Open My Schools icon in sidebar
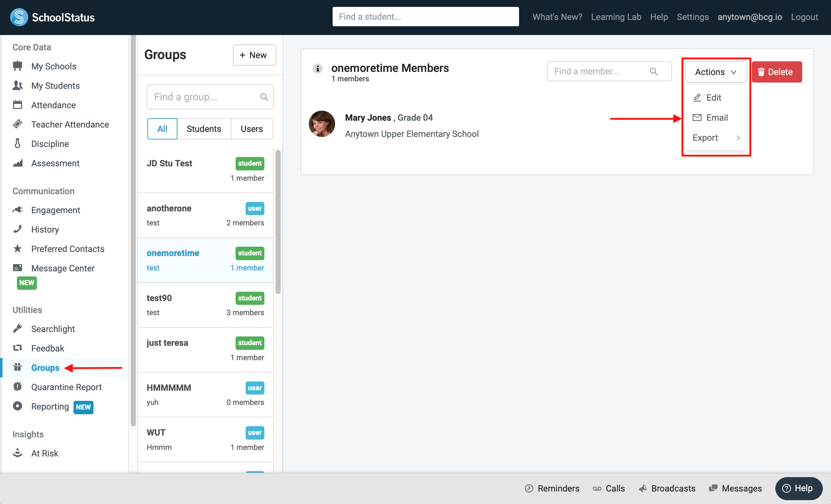Viewport: 831px width, 504px height. [x=18, y=66]
